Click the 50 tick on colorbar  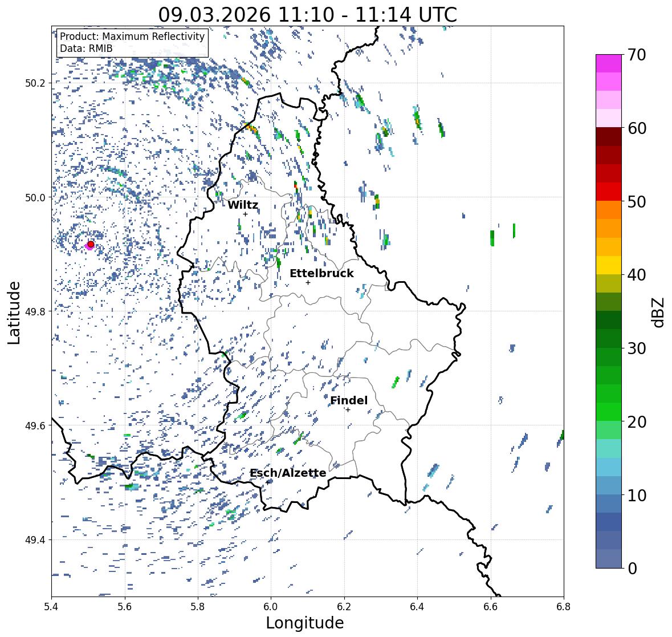coord(636,201)
